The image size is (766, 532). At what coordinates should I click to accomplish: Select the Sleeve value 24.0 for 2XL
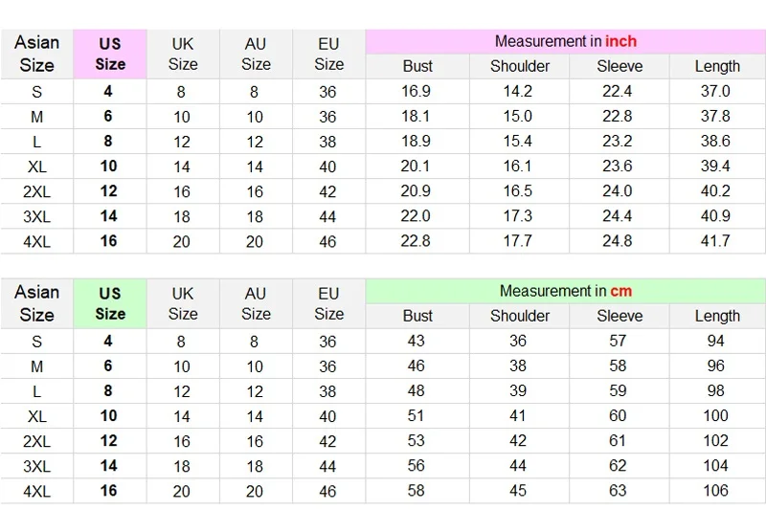[x=617, y=190]
